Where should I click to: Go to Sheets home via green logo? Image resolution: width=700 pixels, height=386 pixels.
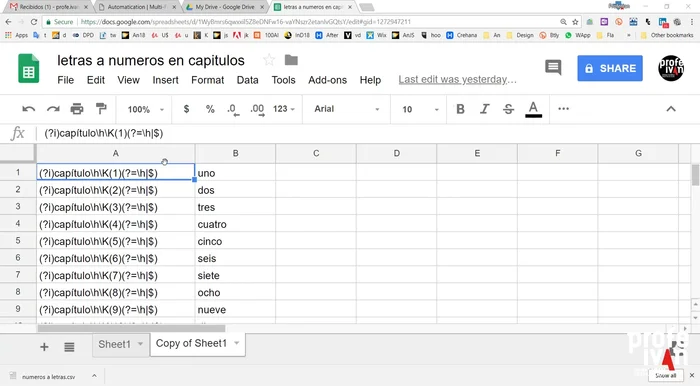[x=29, y=68]
